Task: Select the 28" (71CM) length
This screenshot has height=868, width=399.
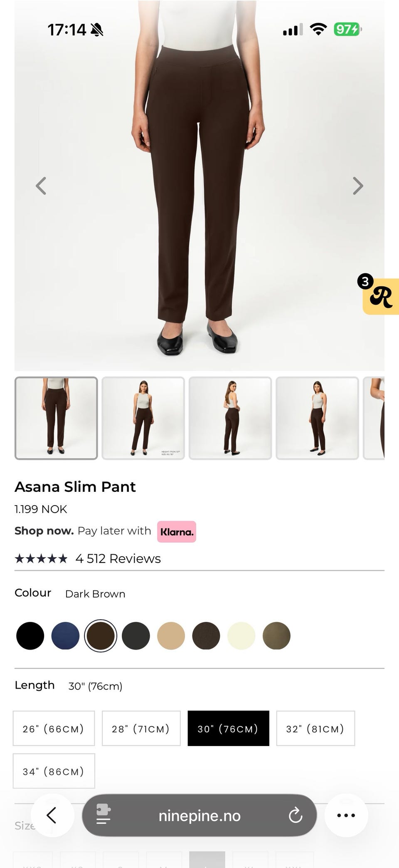Action: point(141,728)
